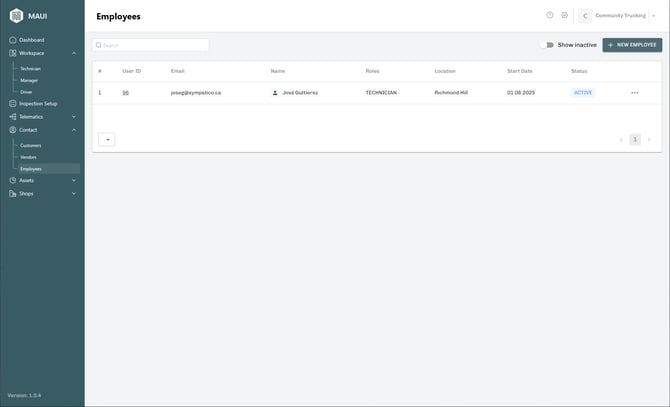This screenshot has width=670, height=407.
Task: Toggle Show inactive switch
Action: click(547, 45)
